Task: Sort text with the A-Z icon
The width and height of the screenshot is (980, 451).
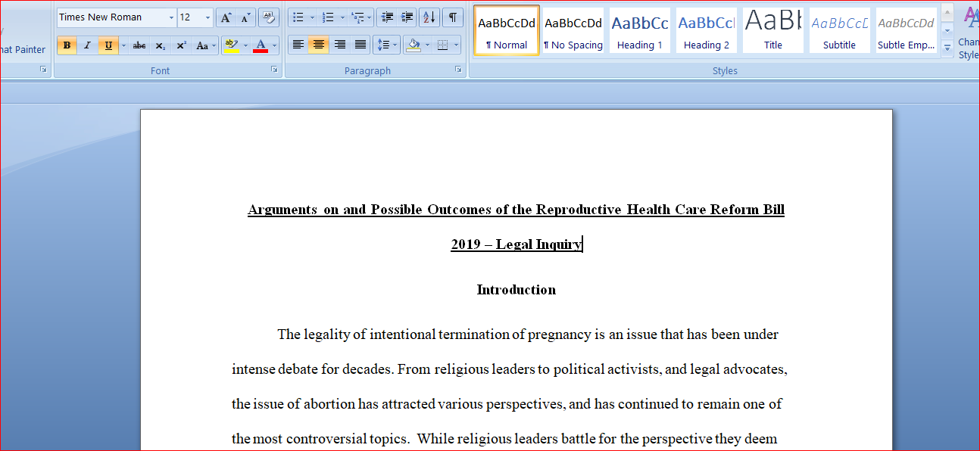Action: [429, 17]
